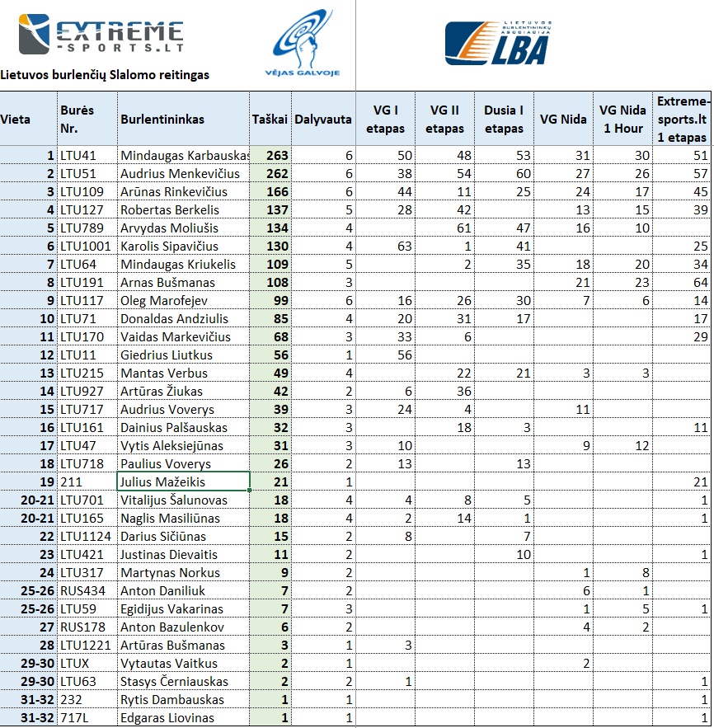Click Audrius Menkevičius 262 points cell
This screenshot has width=714, height=728.
pyautogui.click(x=270, y=173)
